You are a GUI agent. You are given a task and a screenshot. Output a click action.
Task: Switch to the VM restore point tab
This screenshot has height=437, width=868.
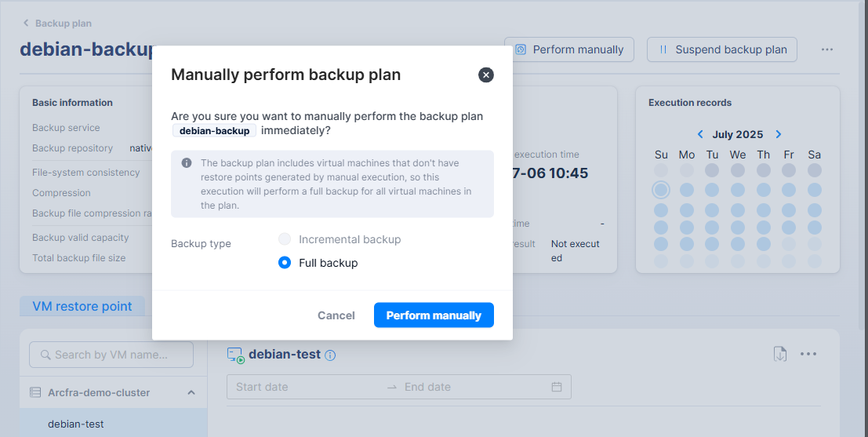82,306
